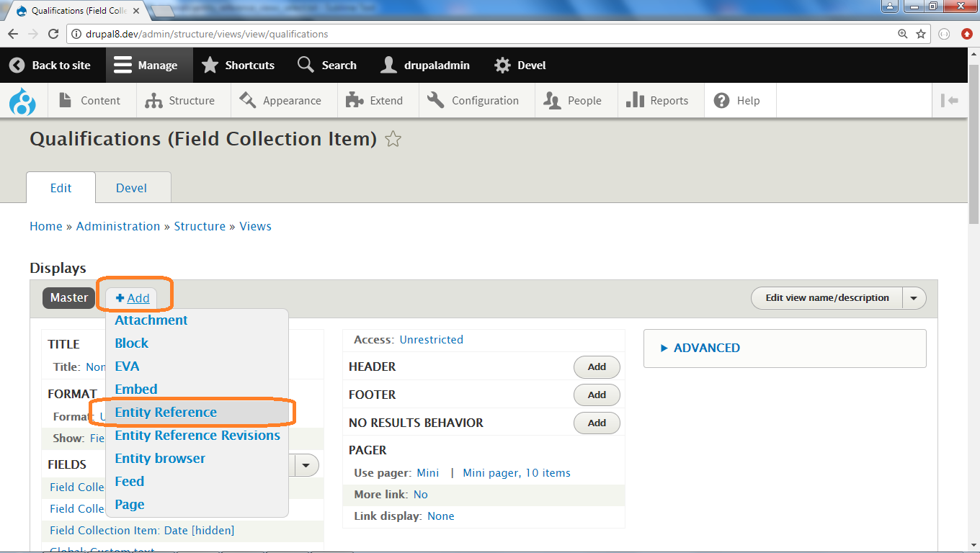Click the grey circular extension icon
980x553 pixels.
pyautogui.click(x=945, y=34)
